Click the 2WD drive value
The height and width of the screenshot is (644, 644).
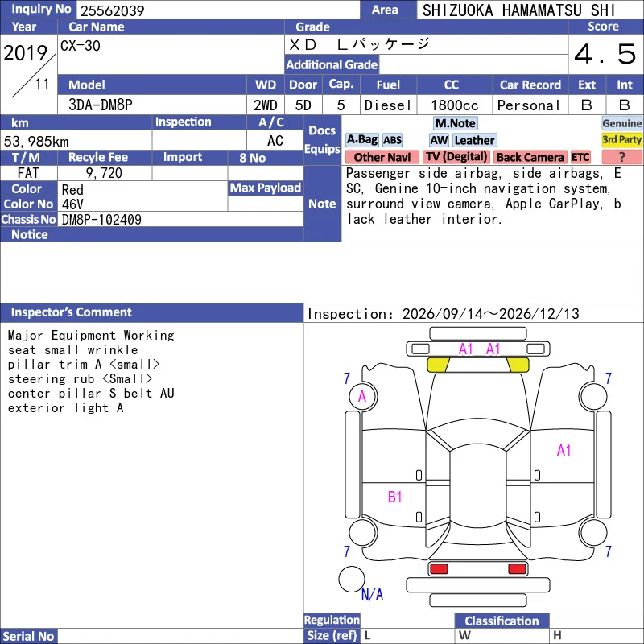pyautogui.click(x=266, y=105)
